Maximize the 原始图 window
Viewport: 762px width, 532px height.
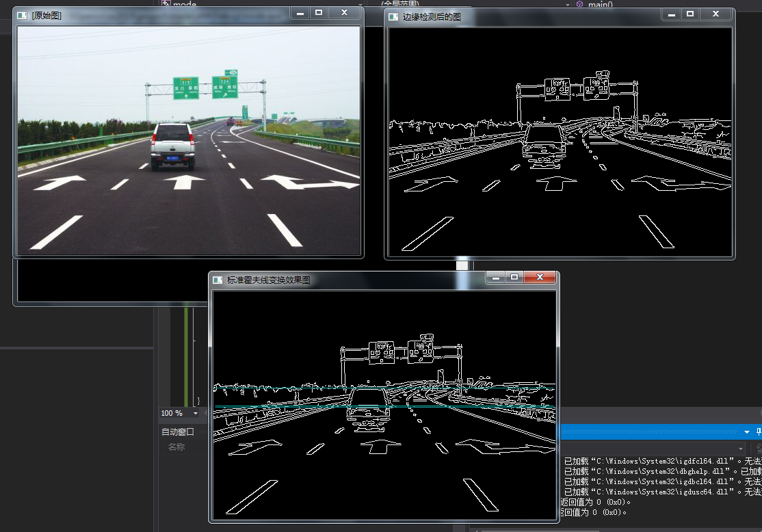pyautogui.click(x=319, y=13)
